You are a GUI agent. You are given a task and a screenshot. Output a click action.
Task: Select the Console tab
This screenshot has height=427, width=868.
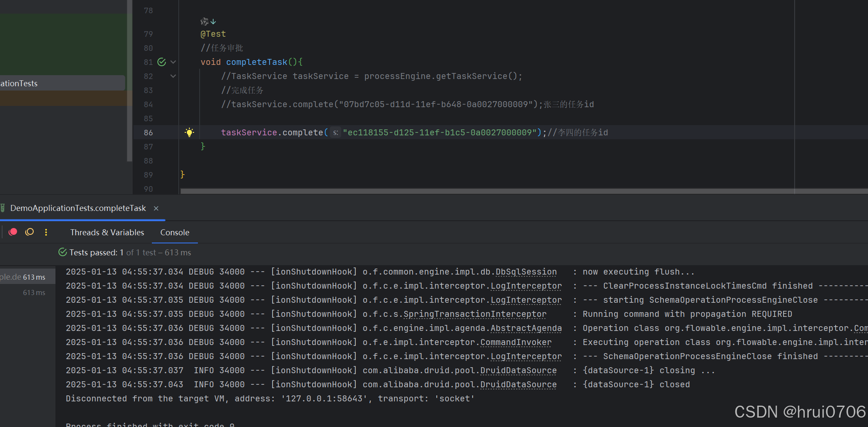(x=174, y=232)
